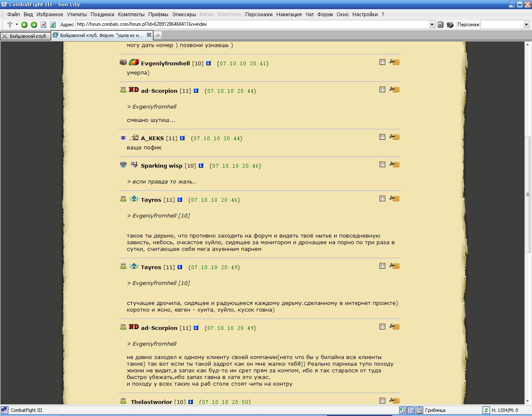Click the Thelastworior username
The height and width of the screenshot is (416, 532).
[151, 402]
